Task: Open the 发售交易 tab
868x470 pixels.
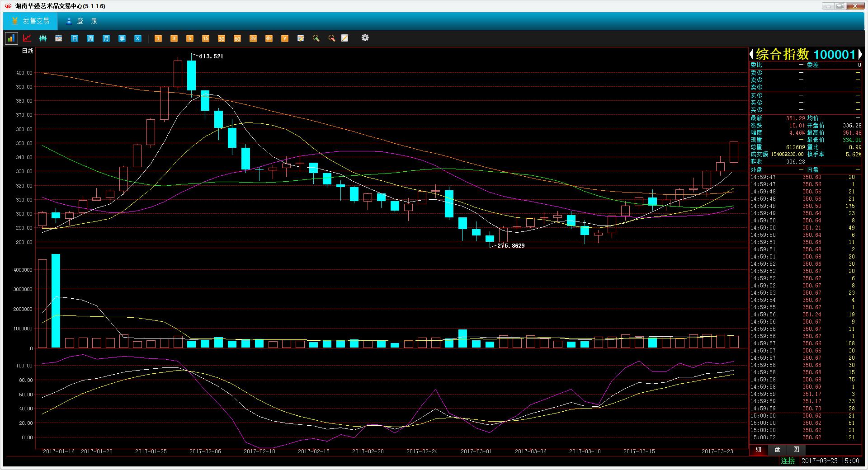Action: [30, 21]
